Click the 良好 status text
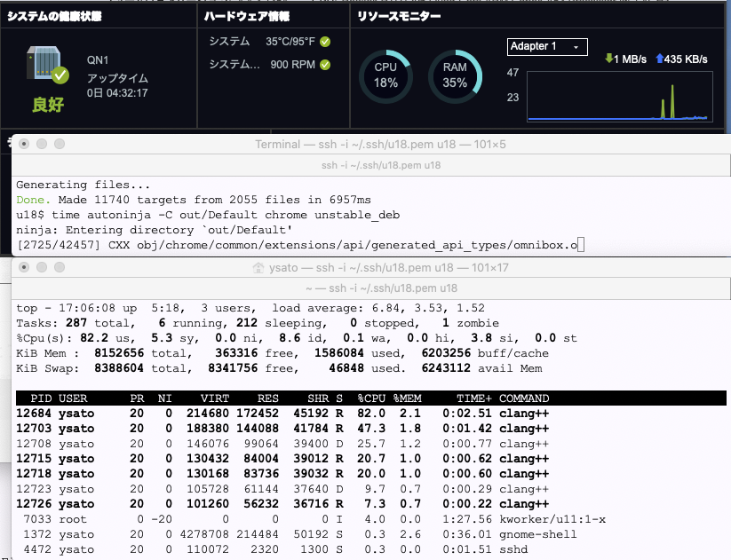The height and width of the screenshot is (560, 731). click(x=50, y=106)
